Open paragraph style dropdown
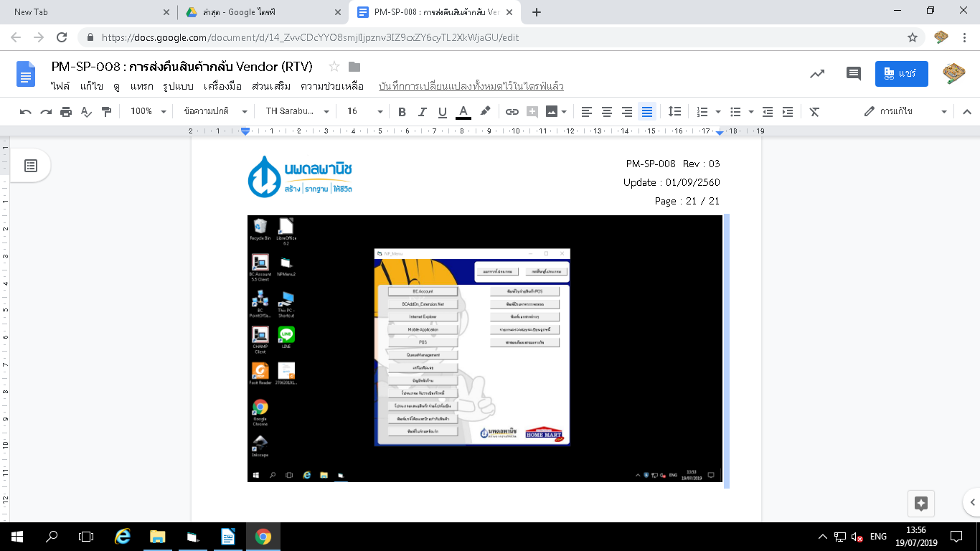 pos(215,112)
